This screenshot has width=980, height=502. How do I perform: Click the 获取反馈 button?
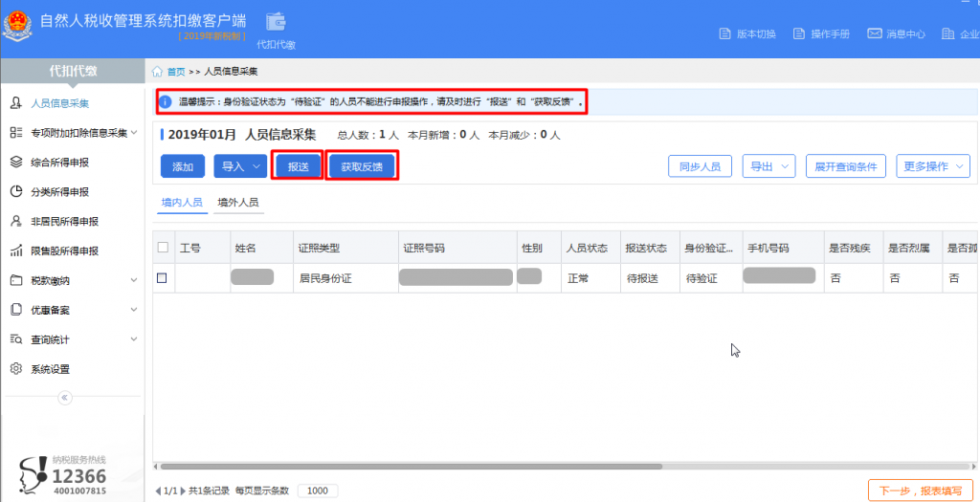pyautogui.click(x=362, y=166)
